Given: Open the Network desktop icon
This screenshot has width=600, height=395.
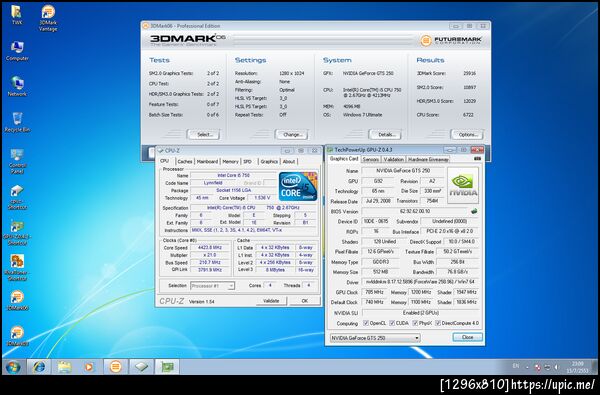Looking at the screenshot, I should tap(17, 86).
